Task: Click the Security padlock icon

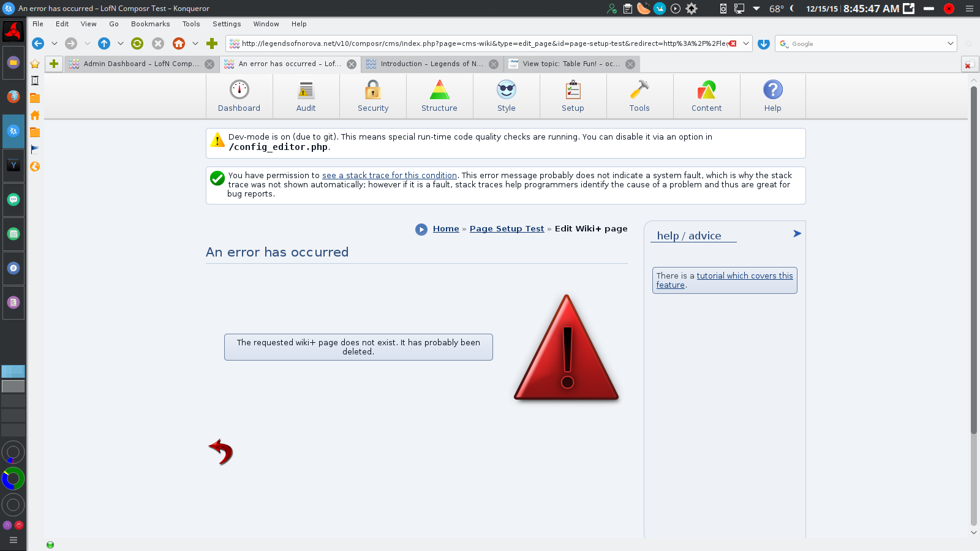Action: [372, 90]
